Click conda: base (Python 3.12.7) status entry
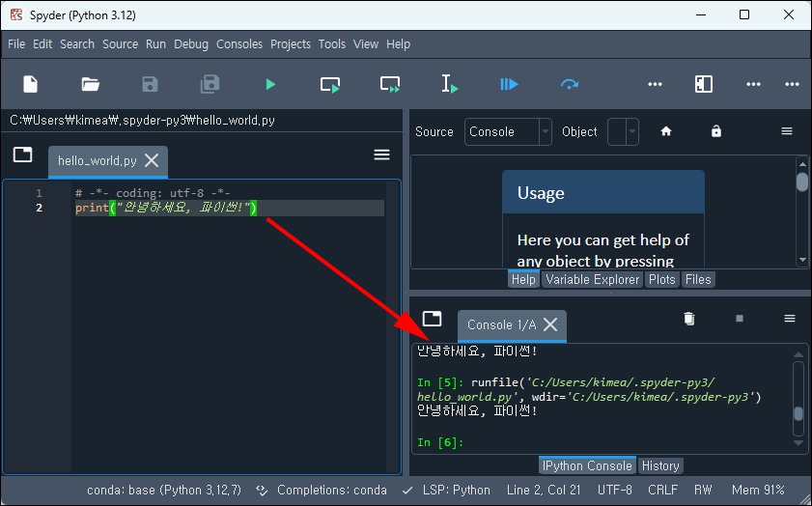 (x=163, y=490)
